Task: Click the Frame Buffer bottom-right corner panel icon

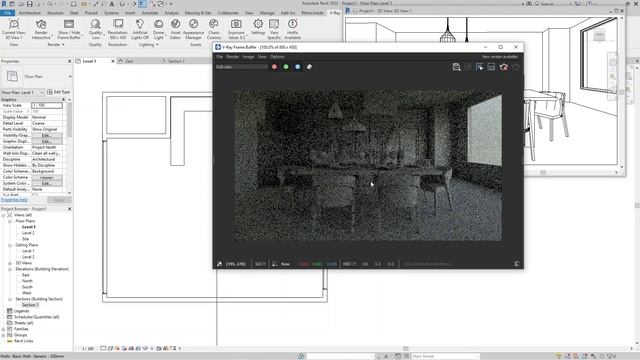Action: click(517, 264)
